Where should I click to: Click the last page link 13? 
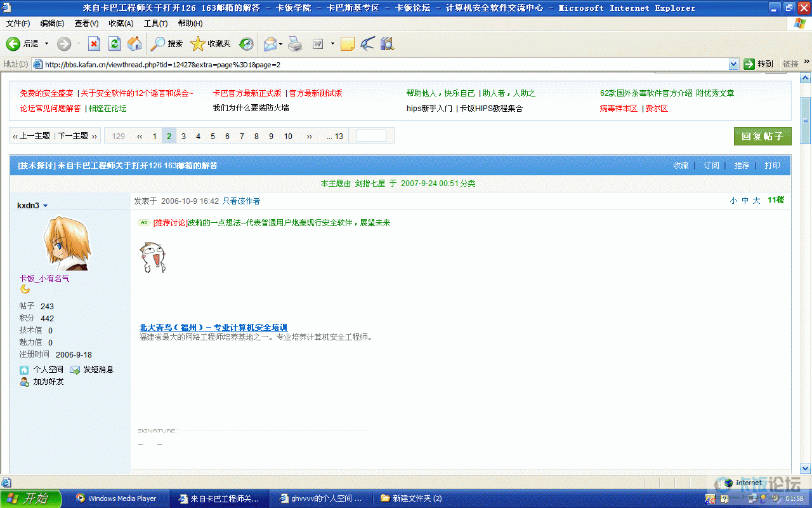pos(335,136)
